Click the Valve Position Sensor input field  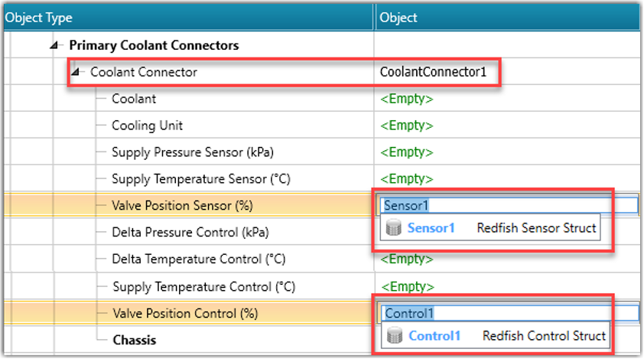tap(508, 205)
